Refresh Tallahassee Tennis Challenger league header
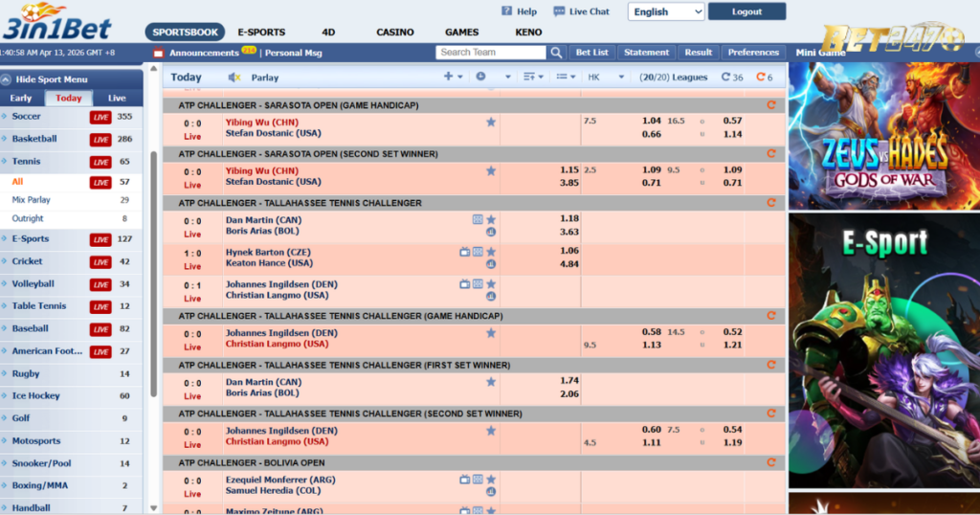The height and width of the screenshot is (515, 980). pos(771,203)
